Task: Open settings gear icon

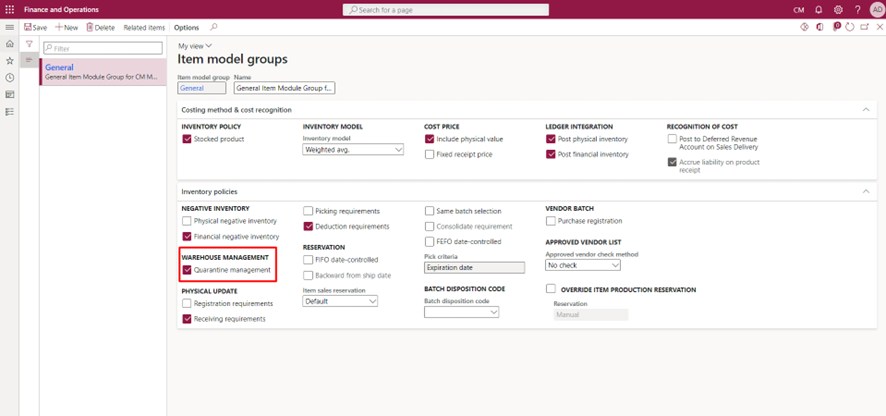Action: click(838, 10)
